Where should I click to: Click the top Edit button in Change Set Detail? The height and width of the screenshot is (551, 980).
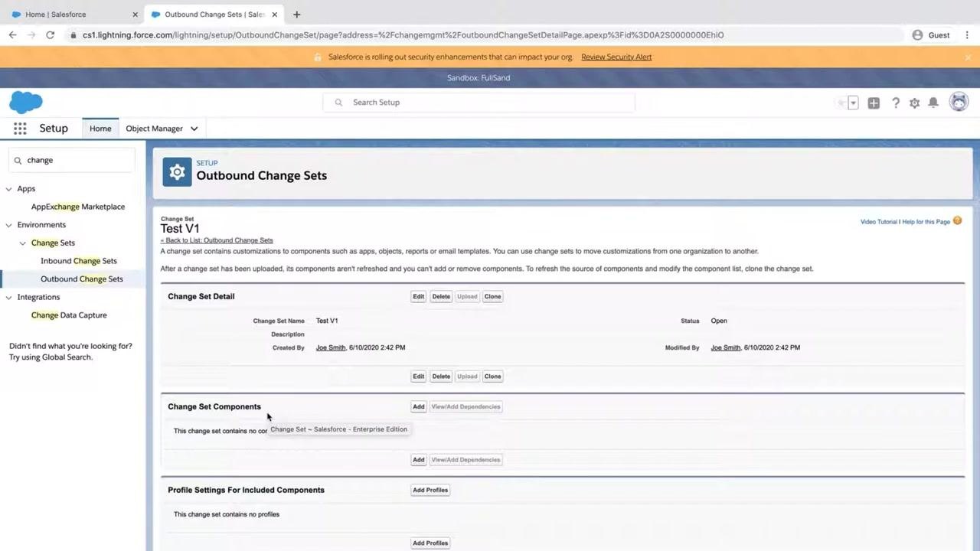(418, 297)
